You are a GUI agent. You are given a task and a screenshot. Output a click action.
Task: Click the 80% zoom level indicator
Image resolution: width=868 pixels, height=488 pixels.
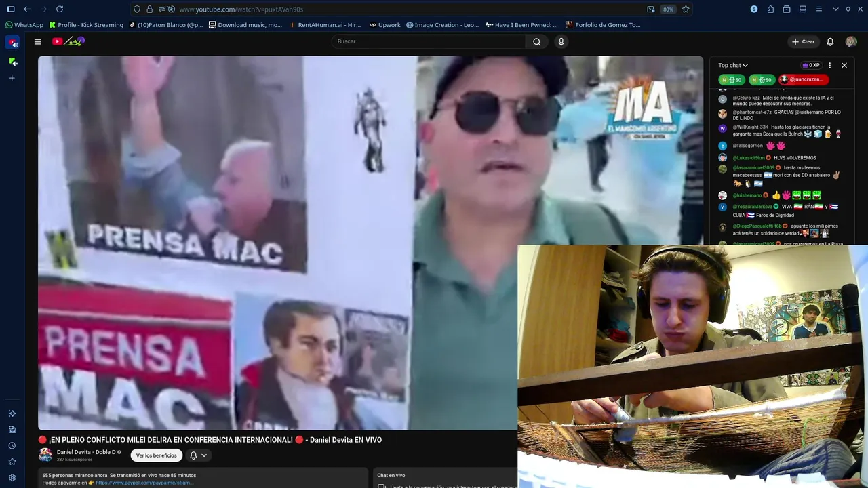click(x=668, y=9)
